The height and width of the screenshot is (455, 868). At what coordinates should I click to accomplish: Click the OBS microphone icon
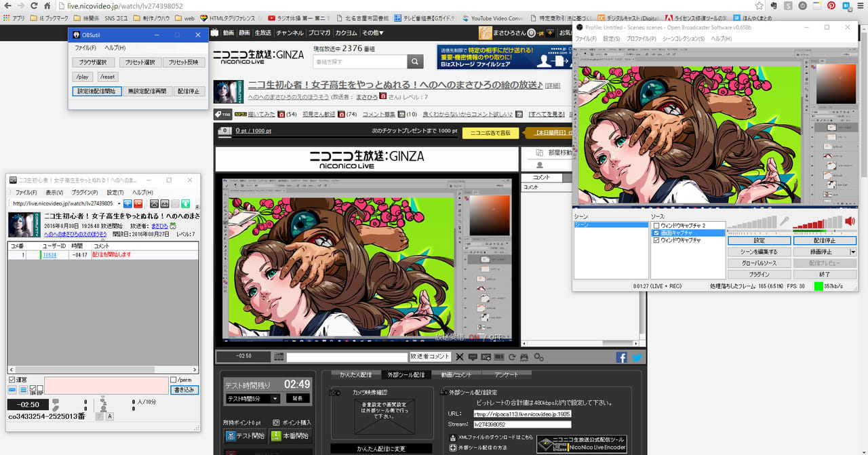coord(784,221)
